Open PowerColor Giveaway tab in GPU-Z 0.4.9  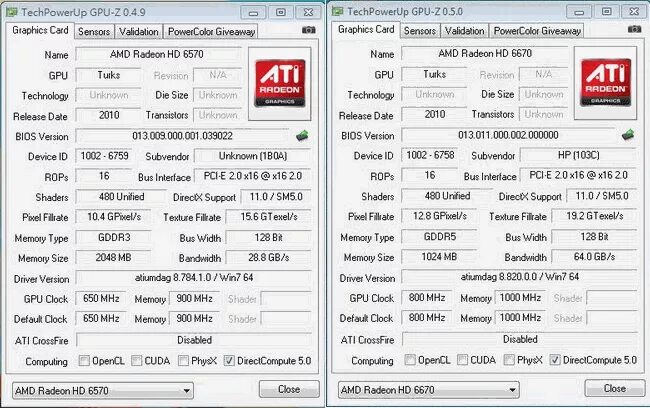coord(211,32)
